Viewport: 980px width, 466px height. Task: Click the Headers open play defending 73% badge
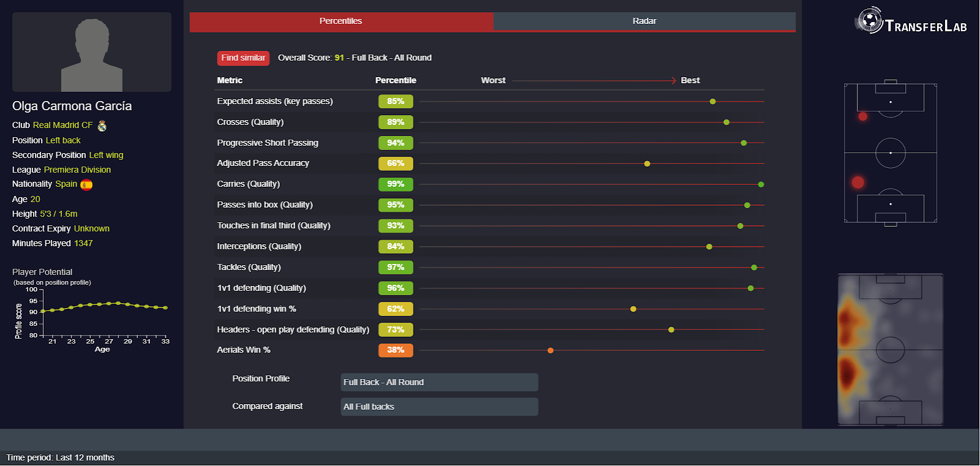coord(396,329)
